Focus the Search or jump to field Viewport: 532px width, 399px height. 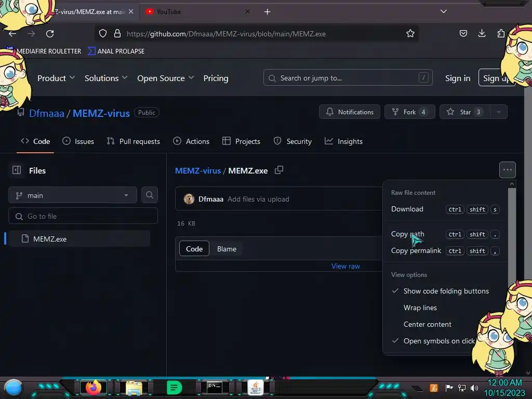click(348, 78)
